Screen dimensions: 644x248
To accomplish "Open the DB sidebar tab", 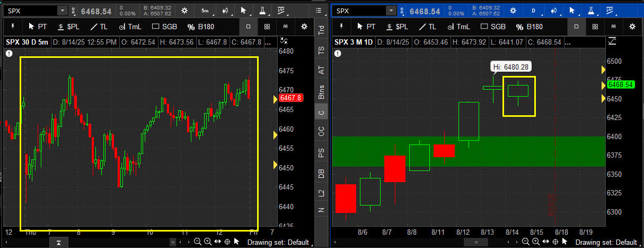I will coord(320,173).
